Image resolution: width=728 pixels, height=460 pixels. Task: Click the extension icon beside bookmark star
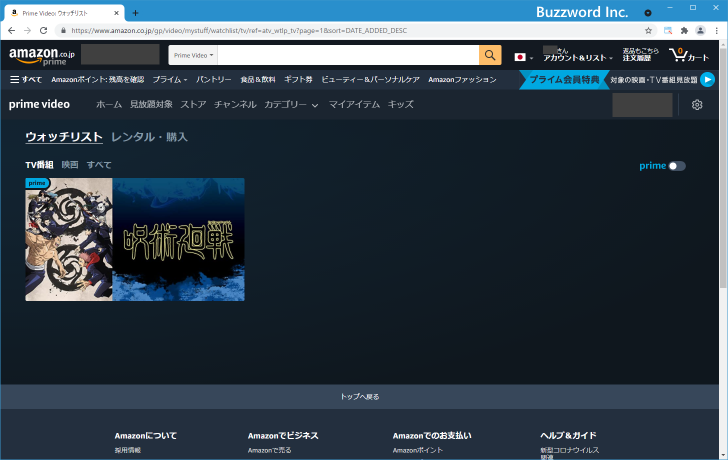pos(668,31)
